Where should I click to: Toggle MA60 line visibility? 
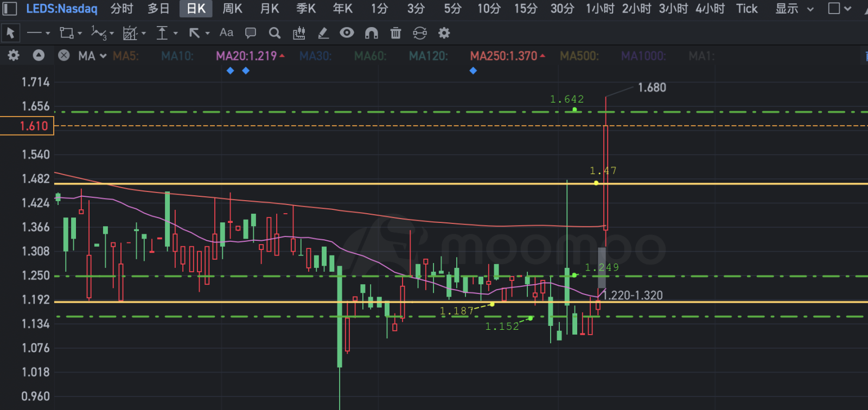371,56
